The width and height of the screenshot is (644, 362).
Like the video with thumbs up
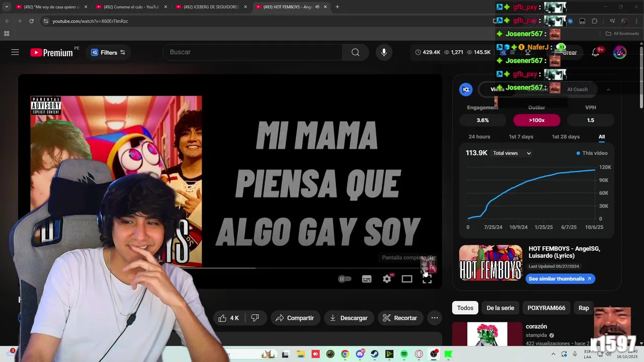coord(229,318)
